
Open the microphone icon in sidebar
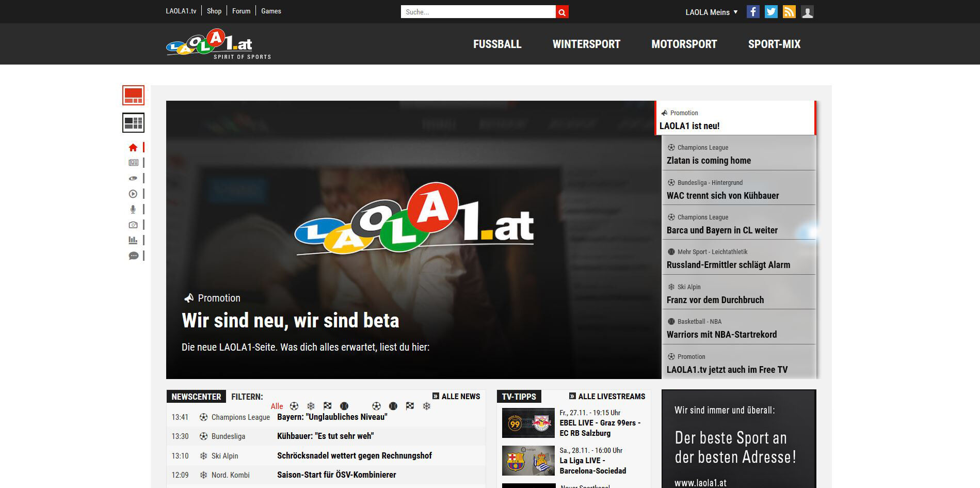(133, 209)
